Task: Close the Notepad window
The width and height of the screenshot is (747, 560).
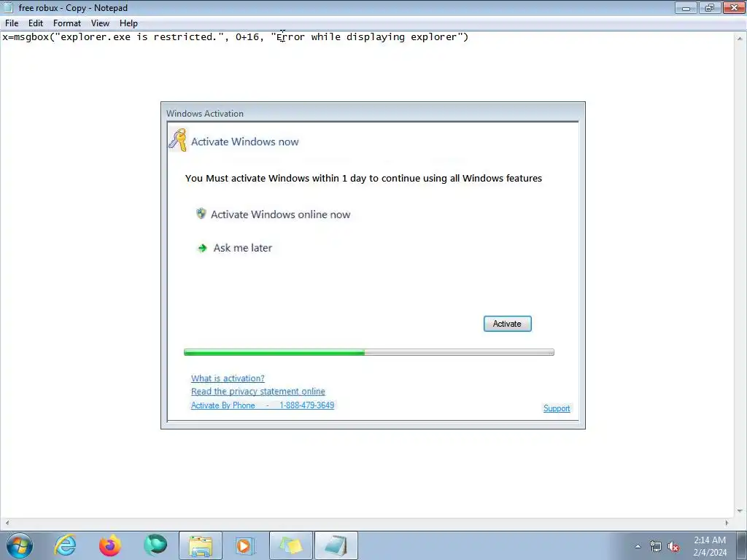Action: [734, 7]
